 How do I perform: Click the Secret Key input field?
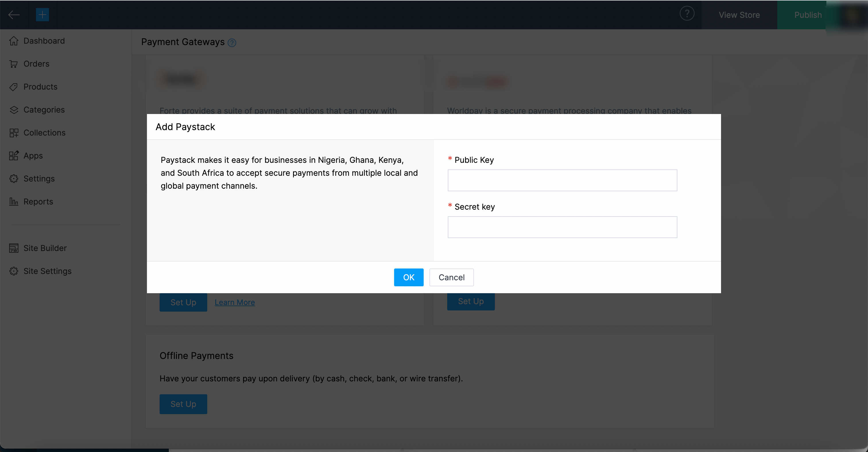tap(562, 227)
